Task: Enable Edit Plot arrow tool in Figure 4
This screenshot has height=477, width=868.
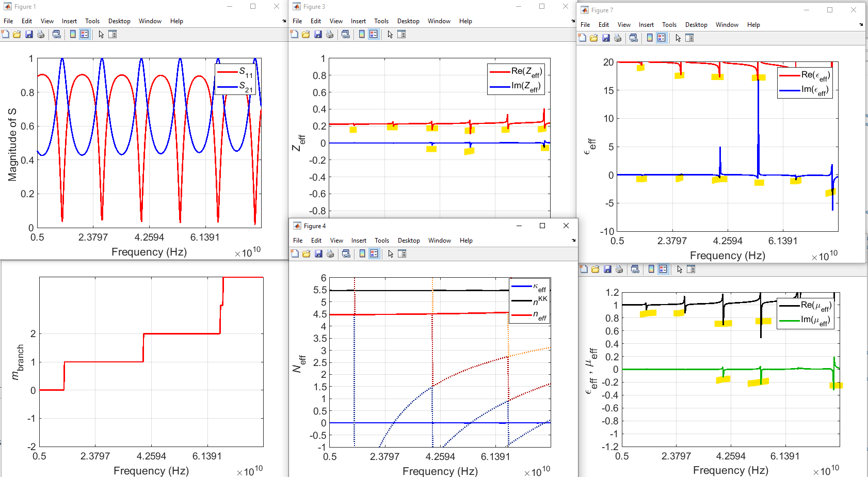Action: [391, 253]
